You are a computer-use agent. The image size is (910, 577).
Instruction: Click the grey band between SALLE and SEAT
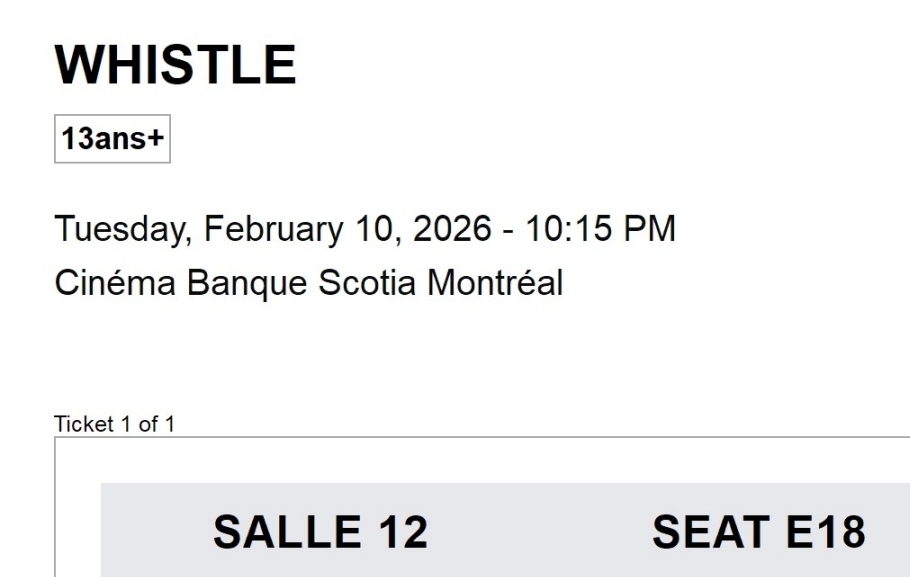pos(540,532)
